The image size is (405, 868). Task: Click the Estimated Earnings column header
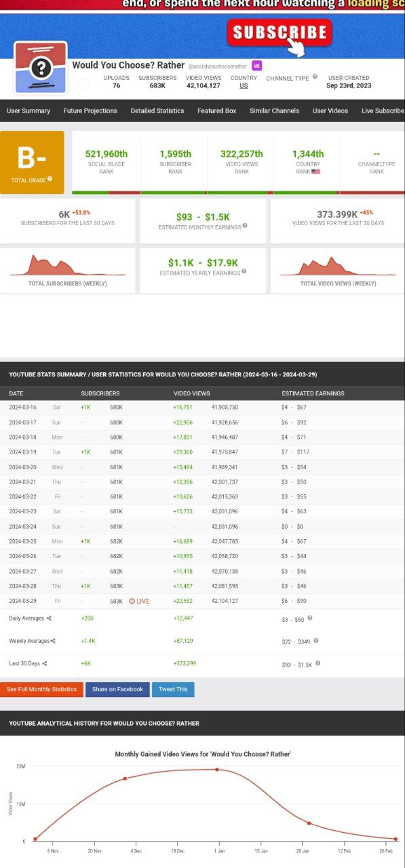313,393
